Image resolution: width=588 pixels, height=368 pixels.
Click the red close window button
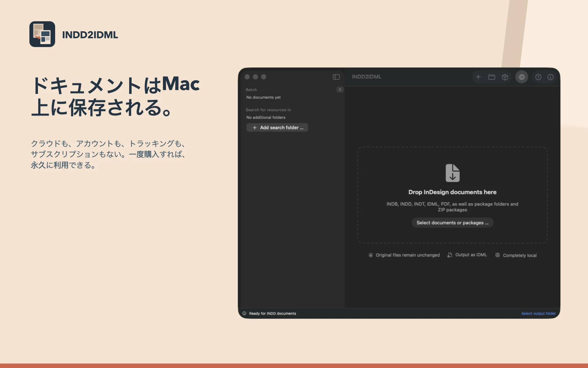(x=247, y=77)
